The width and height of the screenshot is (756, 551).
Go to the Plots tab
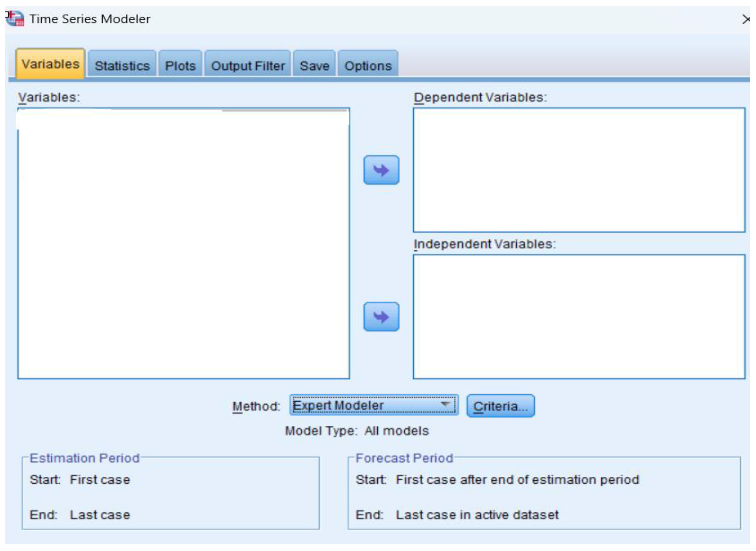pyautogui.click(x=180, y=66)
